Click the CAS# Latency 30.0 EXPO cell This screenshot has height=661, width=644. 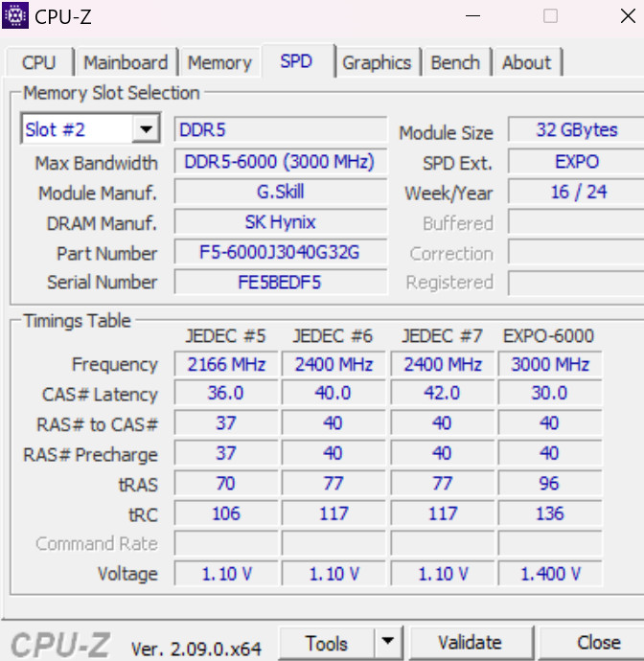pos(550,393)
